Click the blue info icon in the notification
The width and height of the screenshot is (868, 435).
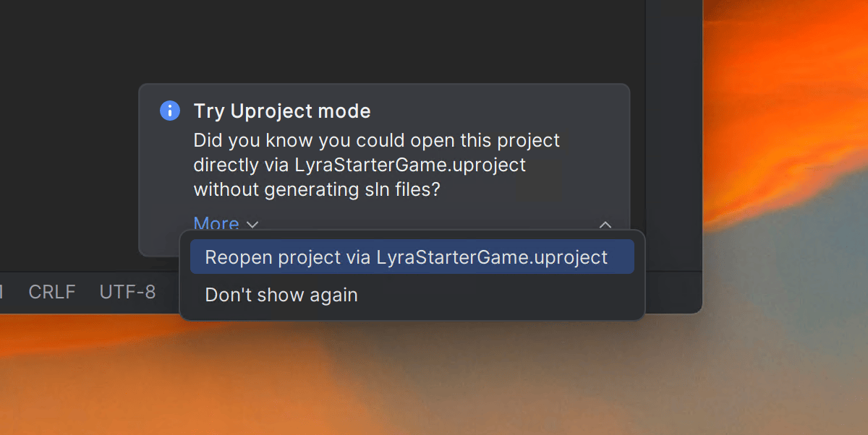(x=170, y=111)
